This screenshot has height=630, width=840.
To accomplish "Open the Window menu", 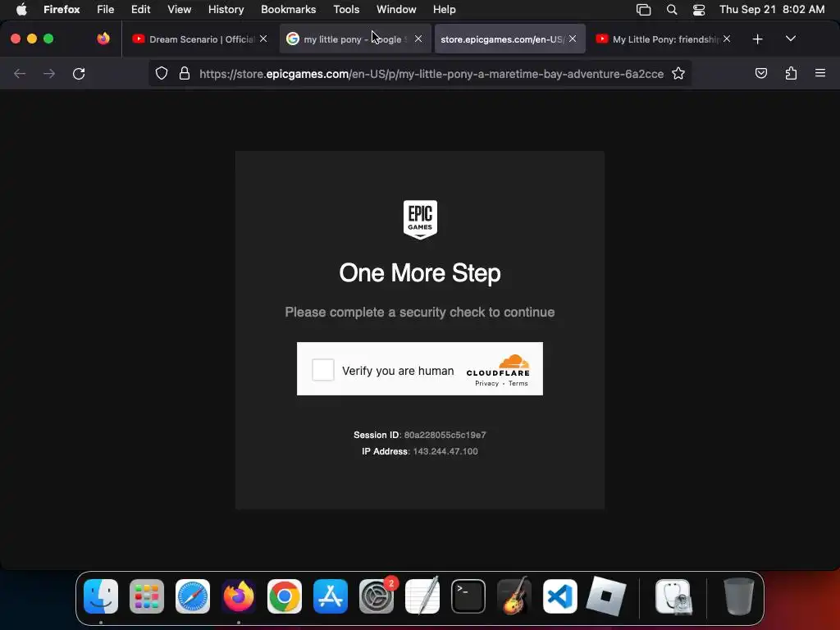I will tap(396, 9).
